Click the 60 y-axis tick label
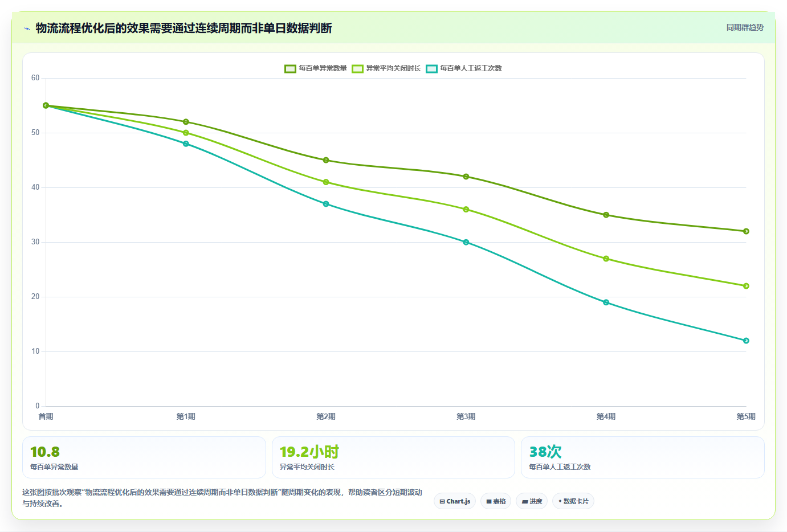This screenshot has width=787, height=532. pyautogui.click(x=35, y=78)
